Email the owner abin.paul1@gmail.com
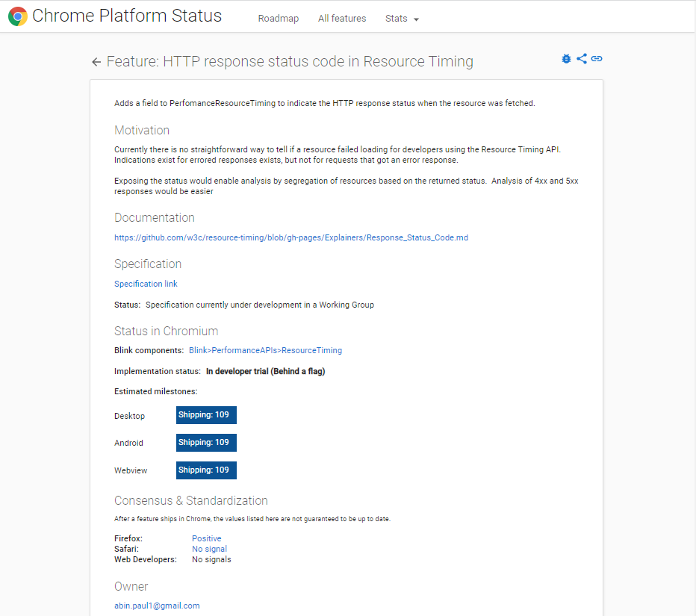This screenshot has width=696, height=616. point(157,606)
